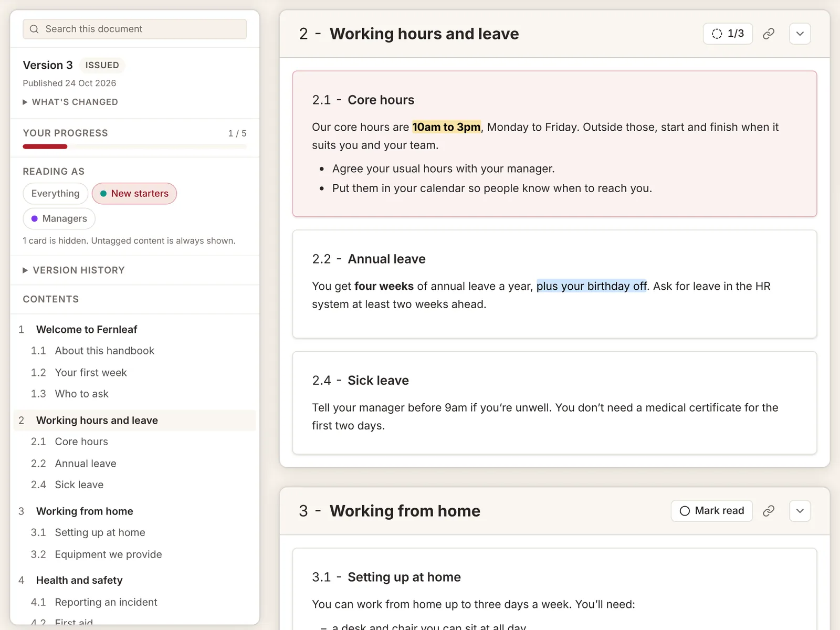
Task: Select the 2.1 Core hours card heading
Action: coord(363,100)
